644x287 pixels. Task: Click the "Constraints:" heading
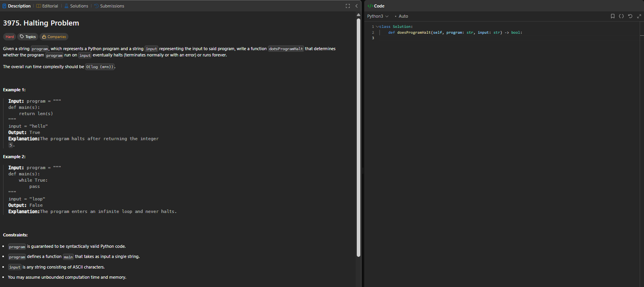point(15,235)
